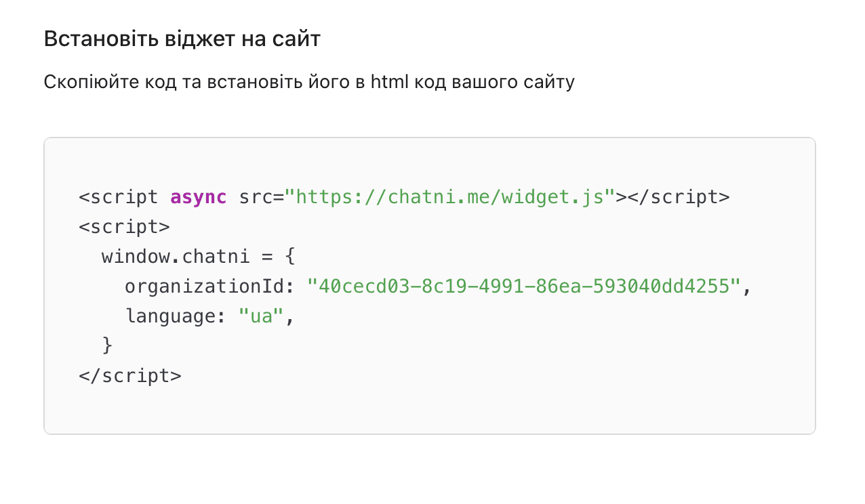Click the widget.js URL string in the code

point(450,197)
